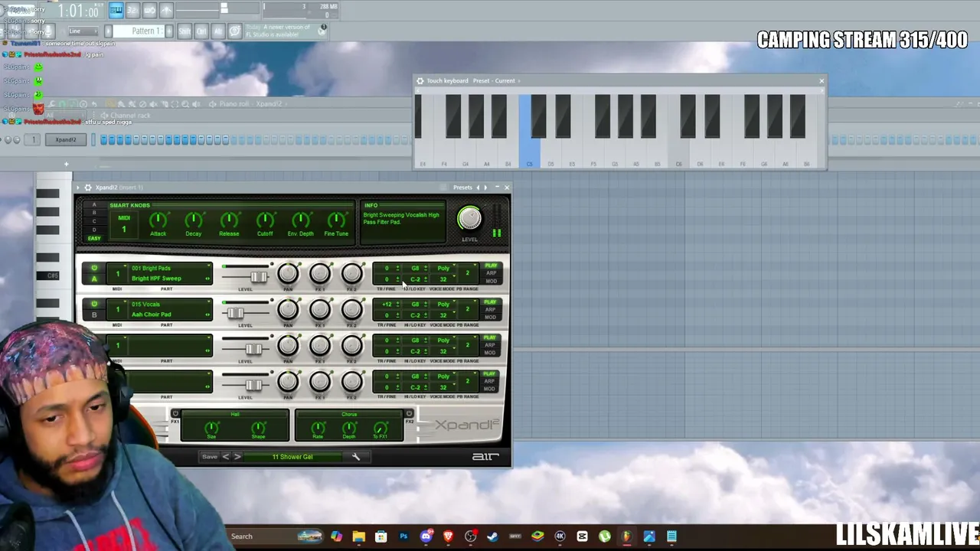Open the Xpand!2 plugin options gear

click(x=87, y=187)
